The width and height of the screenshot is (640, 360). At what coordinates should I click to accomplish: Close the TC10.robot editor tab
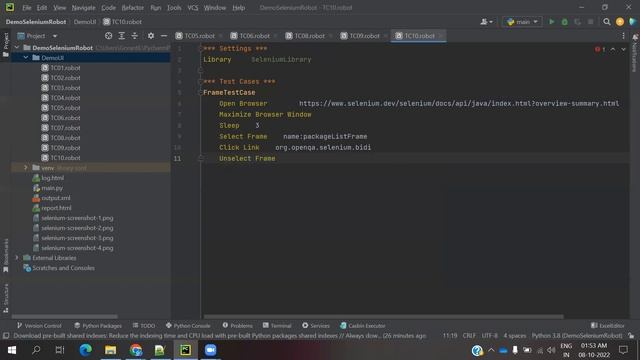pyautogui.click(x=440, y=36)
